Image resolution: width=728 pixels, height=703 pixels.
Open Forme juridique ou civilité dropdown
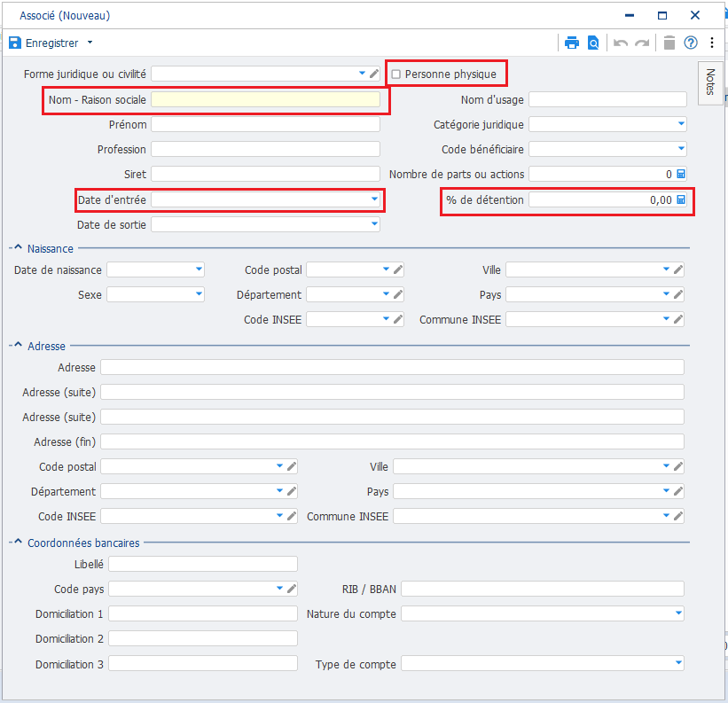click(x=362, y=74)
